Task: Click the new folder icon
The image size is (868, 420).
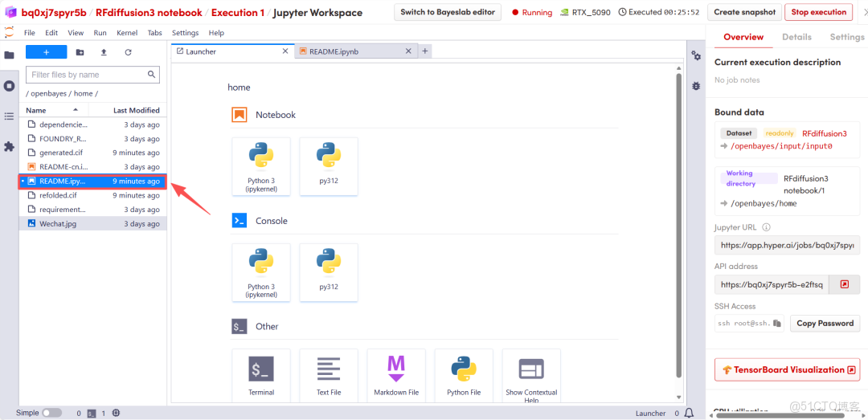Action: point(80,52)
